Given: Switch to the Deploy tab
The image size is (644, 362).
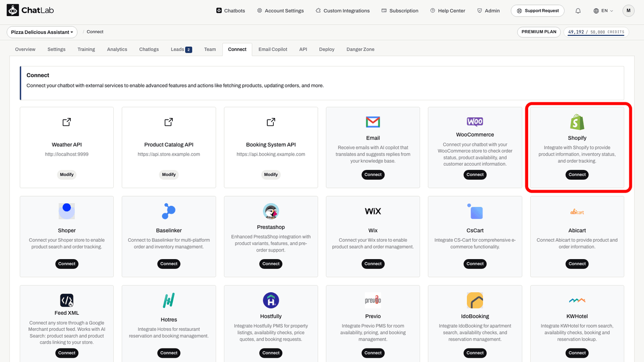Looking at the screenshot, I should coord(327,49).
